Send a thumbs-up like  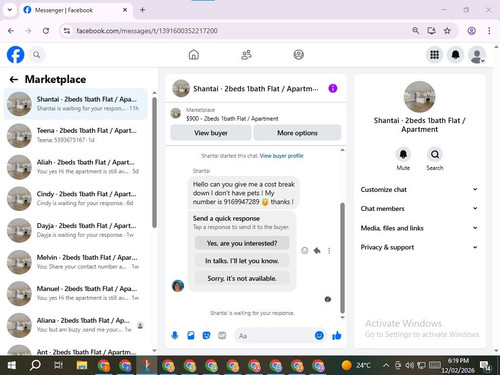coord(337,335)
